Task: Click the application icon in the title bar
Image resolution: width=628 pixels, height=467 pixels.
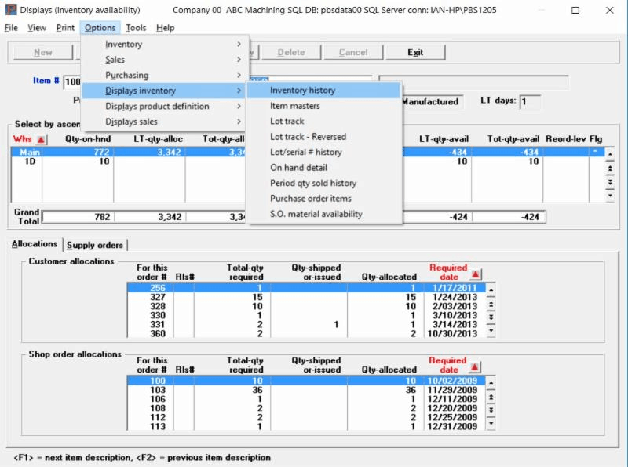Action: pyautogui.click(x=9, y=9)
